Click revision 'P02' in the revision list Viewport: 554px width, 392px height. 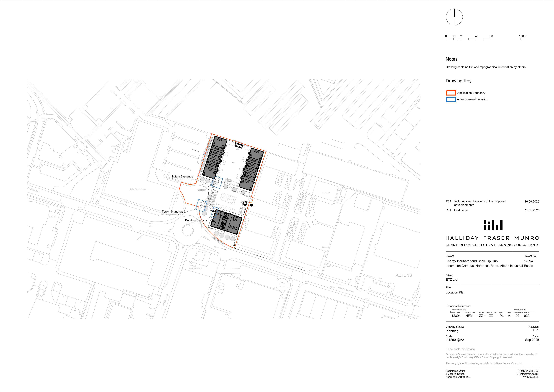(x=448, y=201)
